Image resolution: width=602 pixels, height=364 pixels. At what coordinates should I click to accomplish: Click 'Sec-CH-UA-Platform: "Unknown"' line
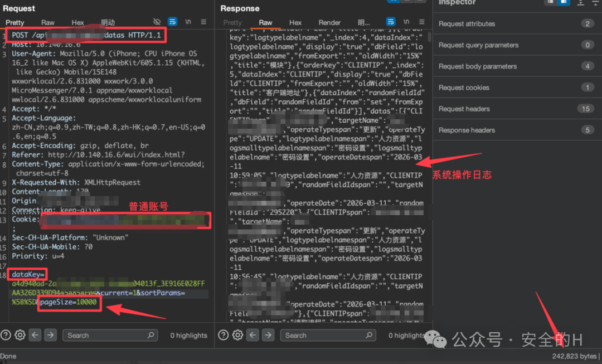[x=70, y=238]
